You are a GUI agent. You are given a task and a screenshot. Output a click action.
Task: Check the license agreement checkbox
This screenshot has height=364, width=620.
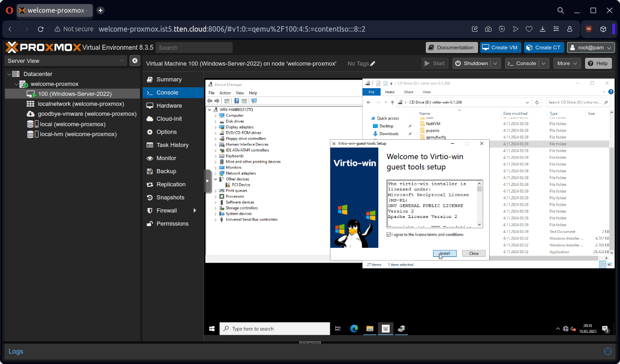(389, 235)
